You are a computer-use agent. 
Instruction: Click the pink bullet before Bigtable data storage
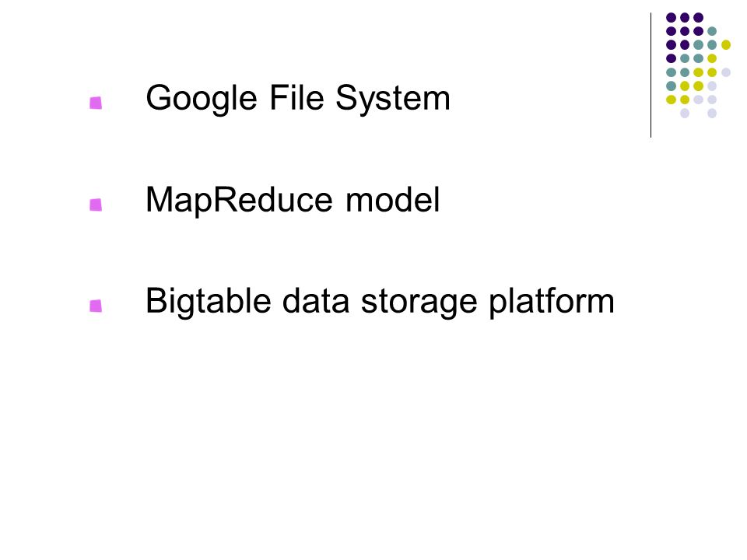pos(96,306)
